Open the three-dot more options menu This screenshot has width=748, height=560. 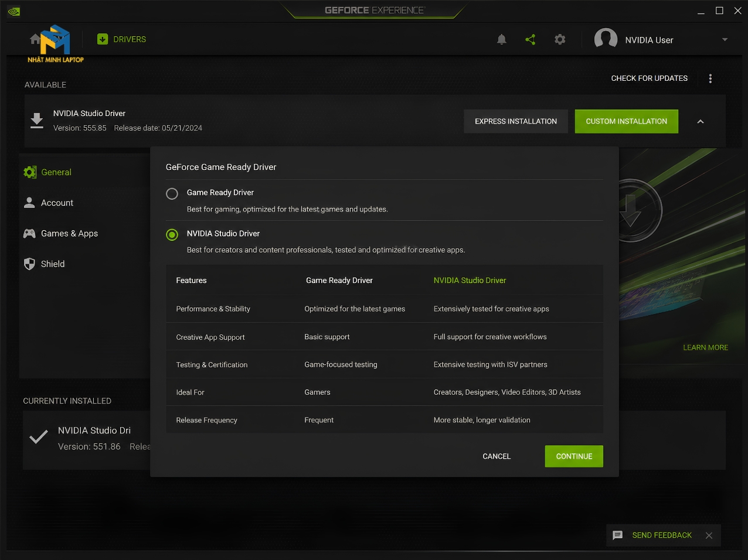(710, 78)
